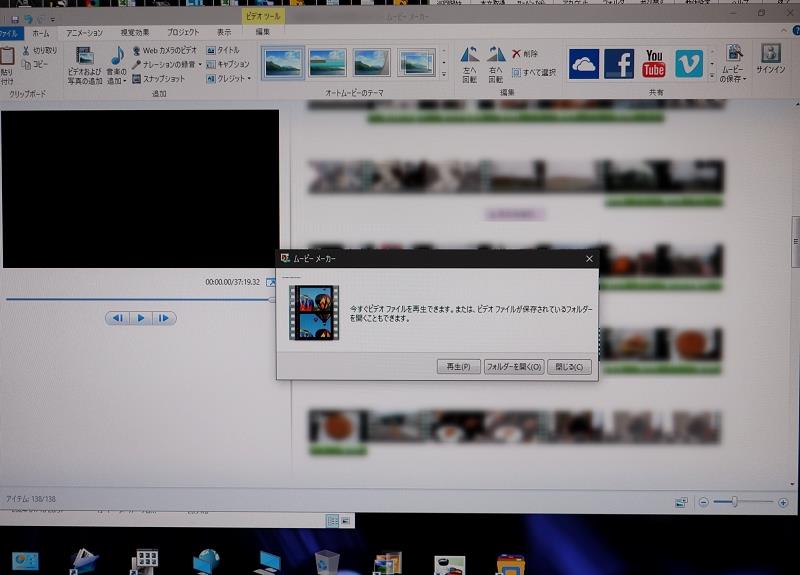Add a Title (タイトル) clip
Viewport: 800px width, 575px height.
[x=223, y=50]
